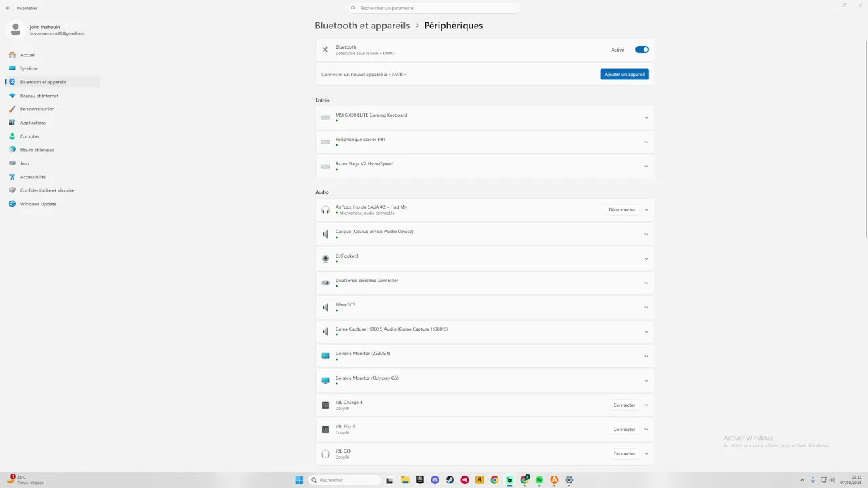The width and height of the screenshot is (868, 488).
Task: Launch Epic Games from the taskbar
Action: (x=420, y=480)
